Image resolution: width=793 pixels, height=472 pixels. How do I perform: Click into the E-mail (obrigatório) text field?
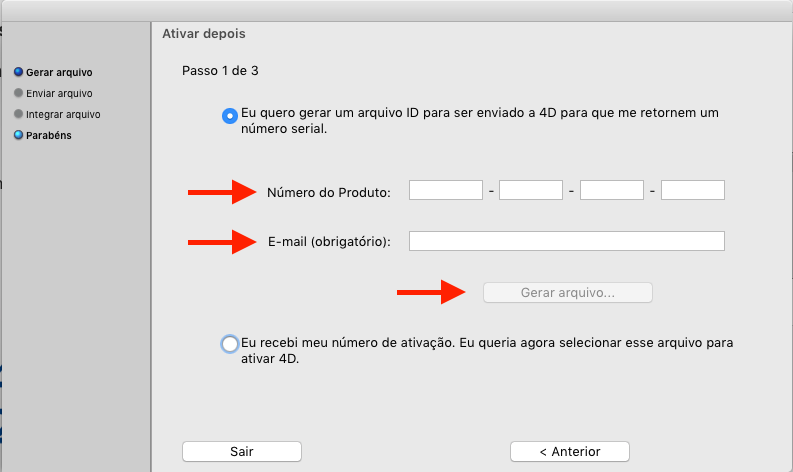tap(566, 241)
